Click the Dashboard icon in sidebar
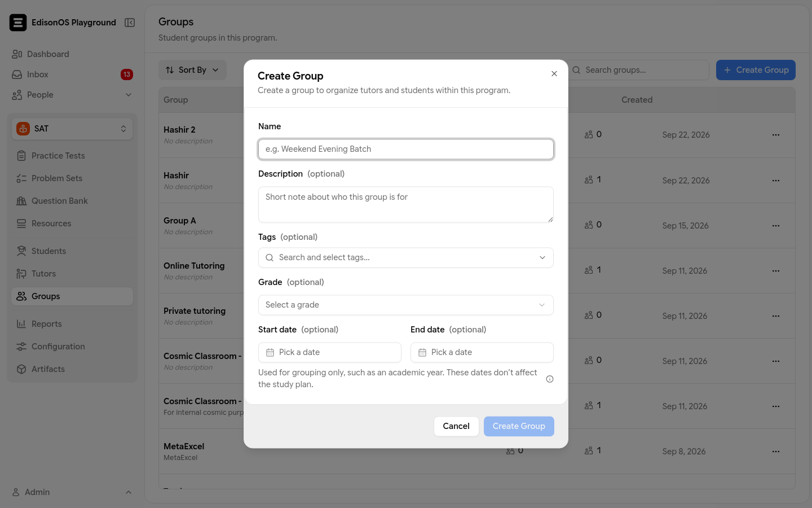The image size is (812, 508). pos(17,54)
